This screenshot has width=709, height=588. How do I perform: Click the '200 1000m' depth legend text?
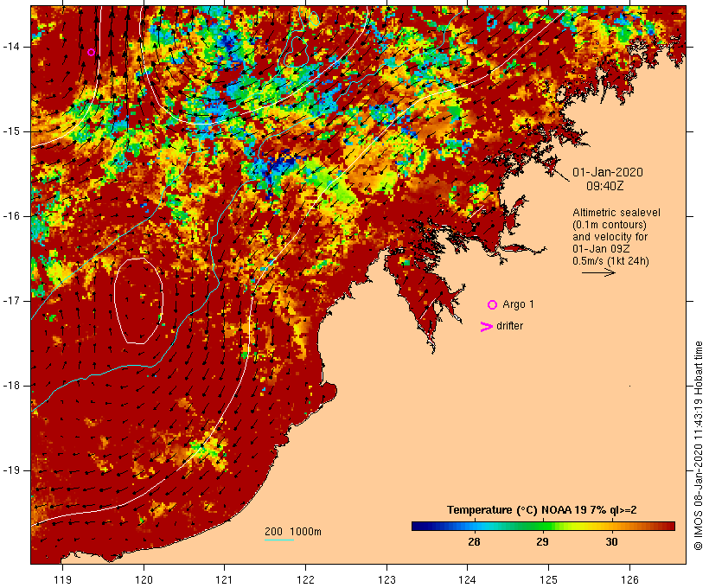click(293, 532)
